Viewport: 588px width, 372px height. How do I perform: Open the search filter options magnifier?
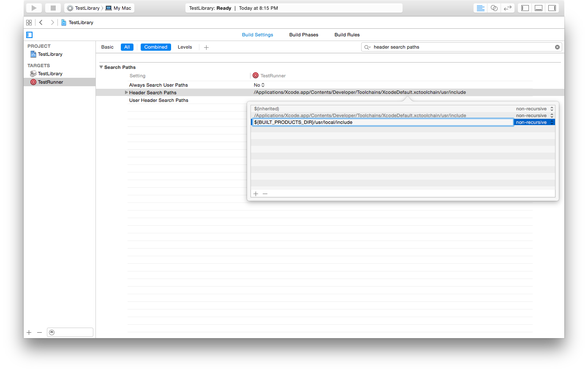pyautogui.click(x=367, y=47)
